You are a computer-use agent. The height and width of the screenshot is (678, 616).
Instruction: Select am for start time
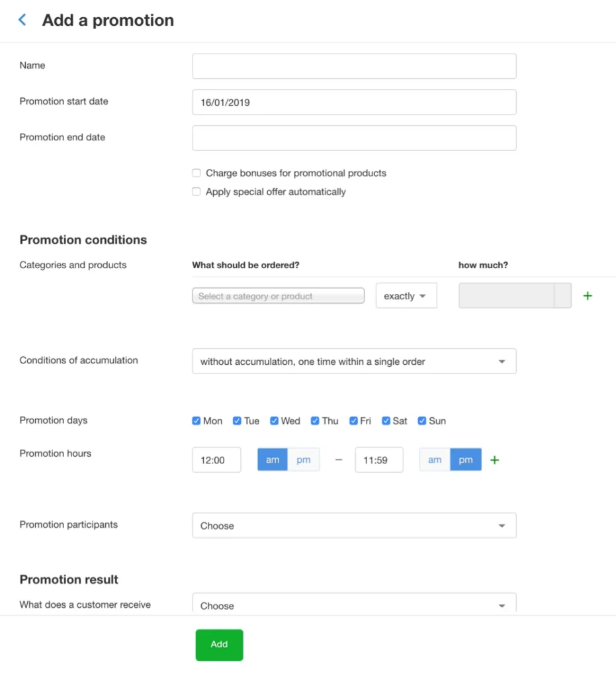point(273,460)
